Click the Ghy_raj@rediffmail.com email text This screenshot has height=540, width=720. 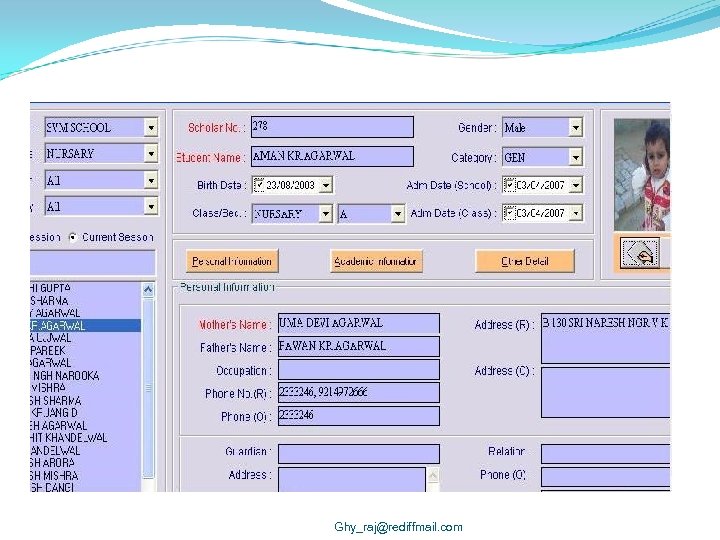[x=398, y=527]
